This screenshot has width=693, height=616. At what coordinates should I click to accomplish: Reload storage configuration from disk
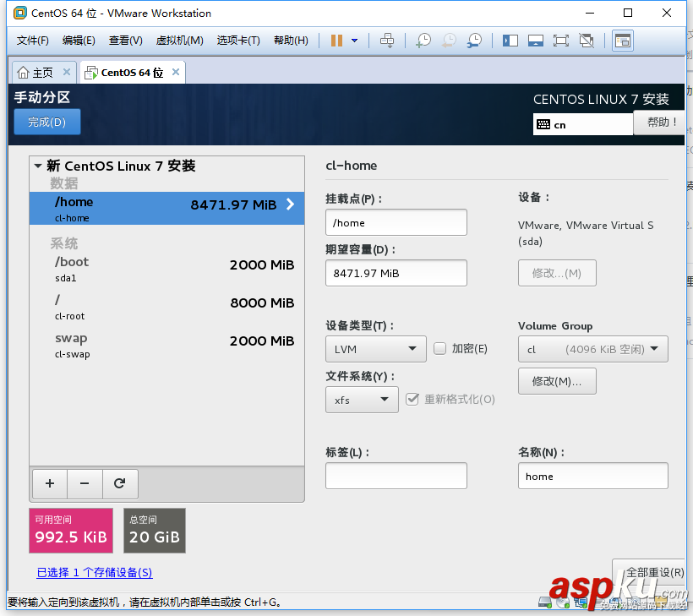click(120, 484)
